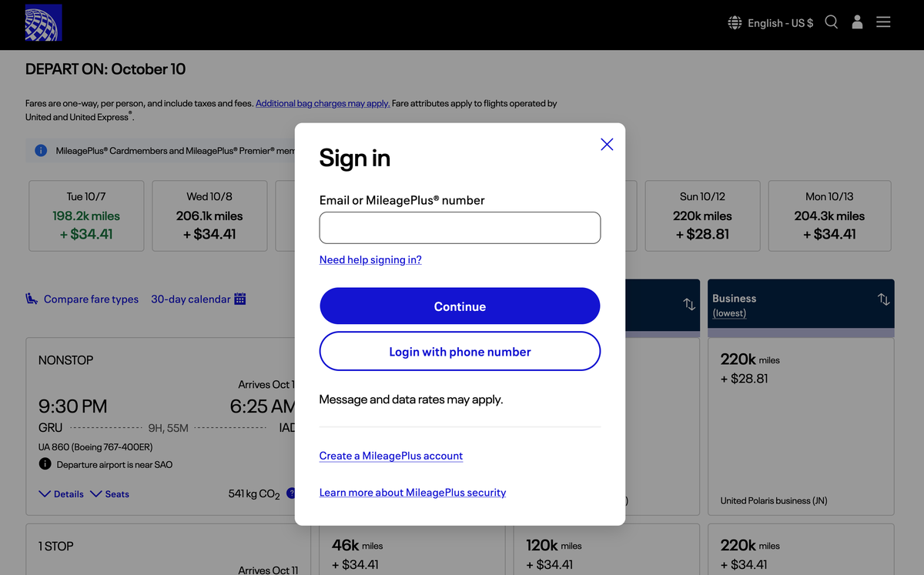Screen dimensions: 924x575
Task: Click the NONSTOP label
Action: pyautogui.click(x=65, y=360)
